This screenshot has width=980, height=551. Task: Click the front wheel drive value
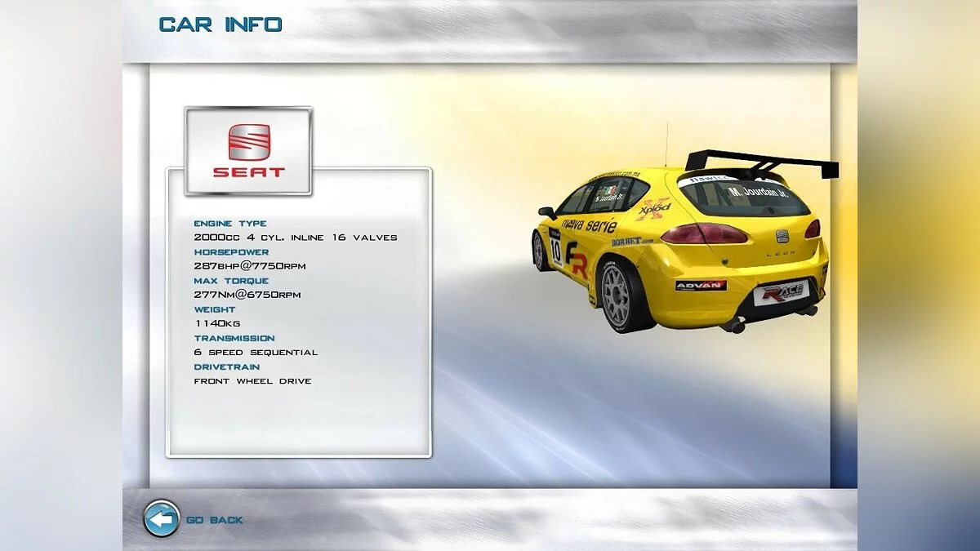click(252, 381)
